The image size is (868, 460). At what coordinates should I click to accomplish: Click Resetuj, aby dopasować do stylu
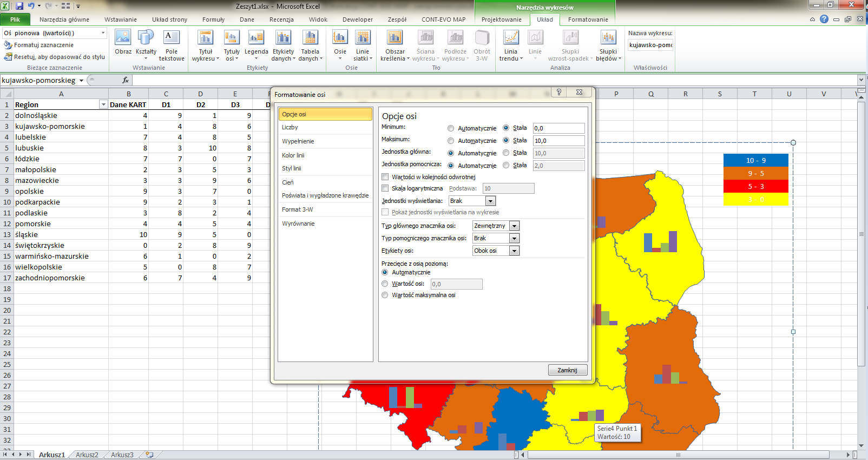[x=54, y=57]
